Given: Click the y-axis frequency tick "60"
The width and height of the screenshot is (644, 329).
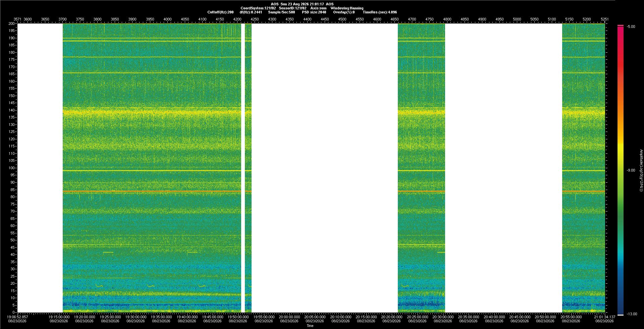Looking at the screenshot, I should click(13, 226).
